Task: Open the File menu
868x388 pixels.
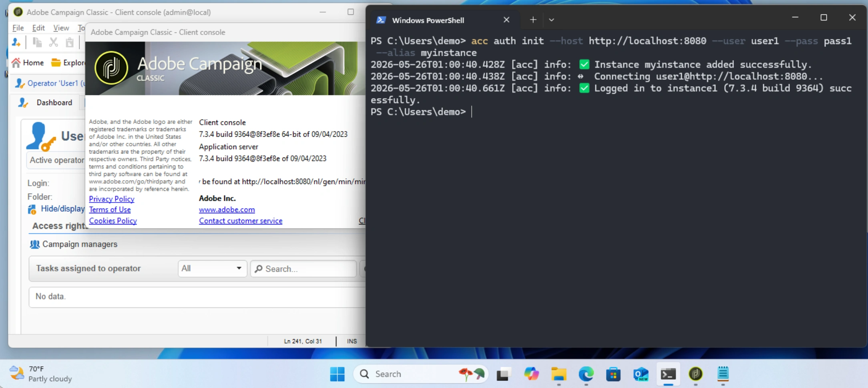Action: coord(18,28)
